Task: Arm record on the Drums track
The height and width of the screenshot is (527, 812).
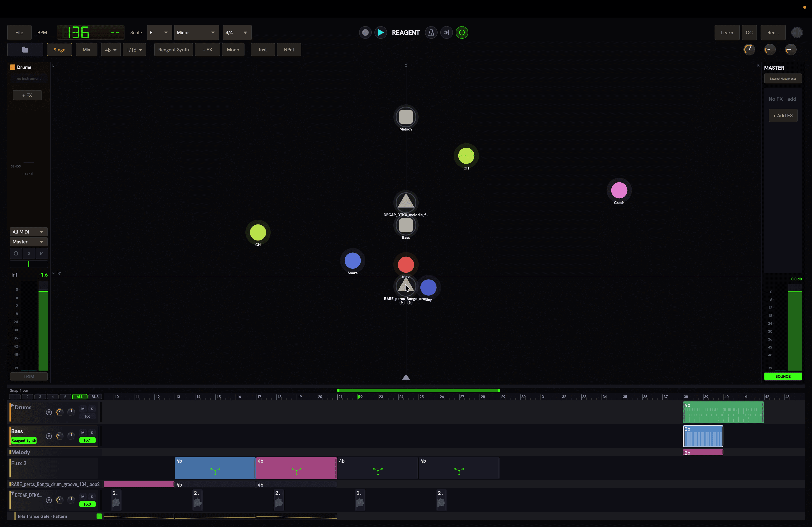Action: point(49,412)
